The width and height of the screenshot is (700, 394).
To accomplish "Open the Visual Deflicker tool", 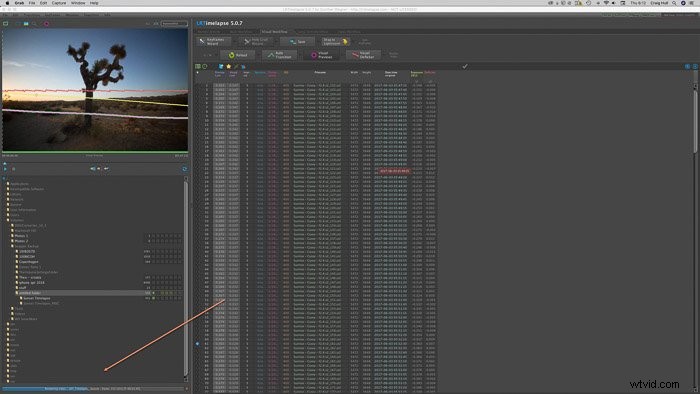I will point(363,55).
